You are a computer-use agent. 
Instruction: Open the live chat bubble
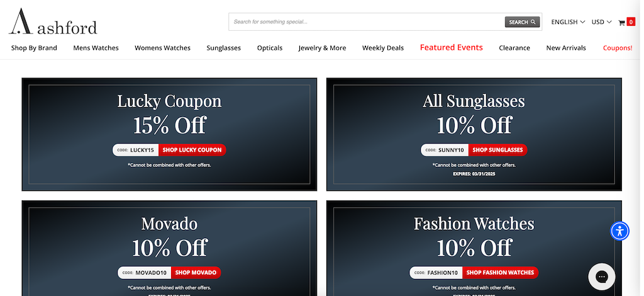tap(602, 276)
